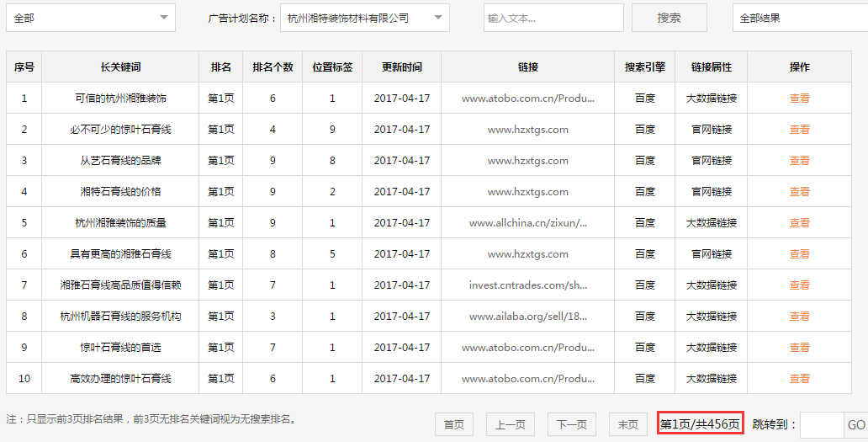The height and width of the screenshot is (442, 868).
Task: Click keyword cell 杭州机器石膏线的服务机构
Action: pos(120,317)
